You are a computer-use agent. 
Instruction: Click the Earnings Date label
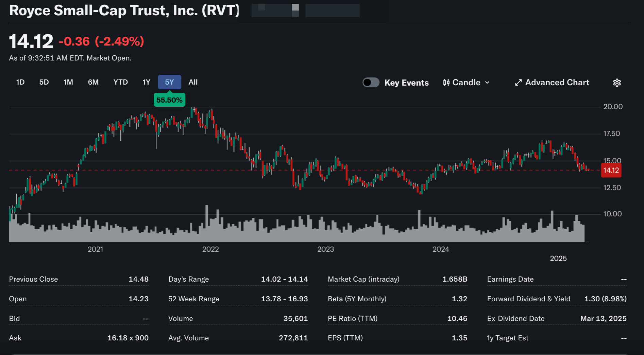(510, 279)
